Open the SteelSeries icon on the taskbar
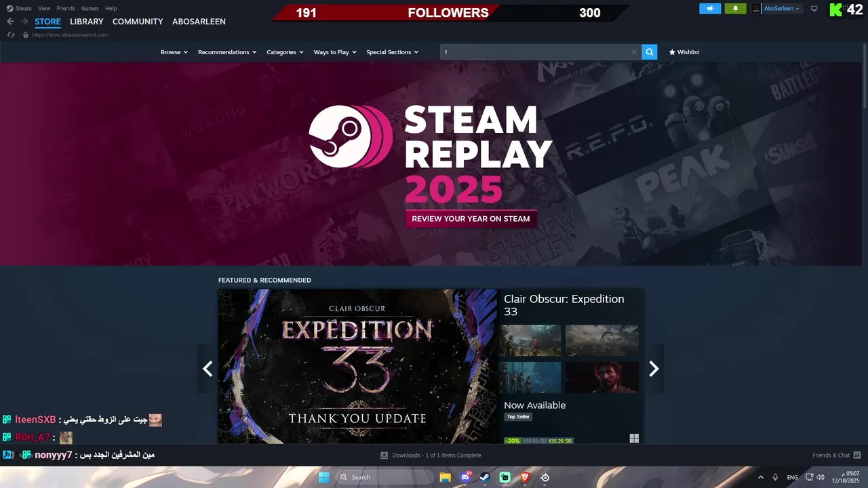868x488 pixels. (x=545, y=477)
